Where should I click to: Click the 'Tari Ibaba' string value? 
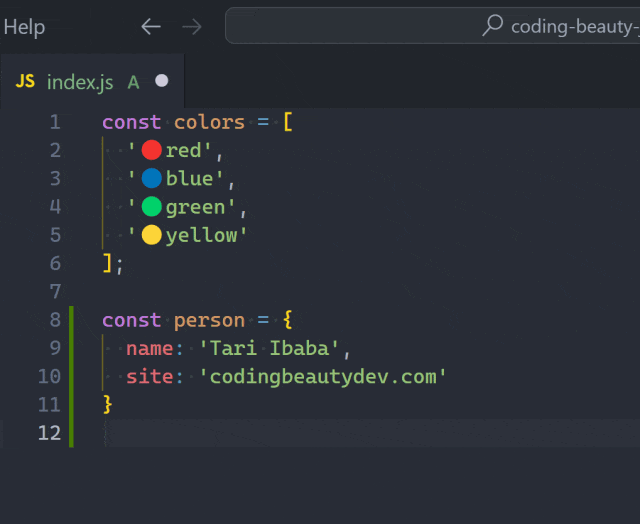269,348
